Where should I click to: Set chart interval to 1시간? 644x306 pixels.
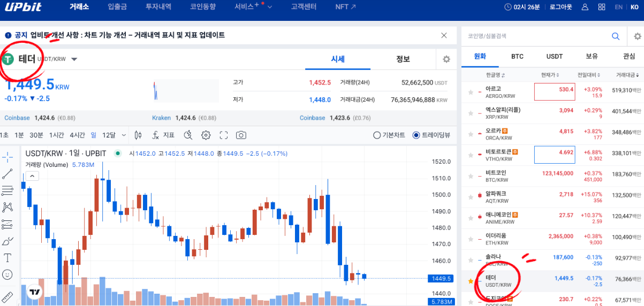pos(56,135)
